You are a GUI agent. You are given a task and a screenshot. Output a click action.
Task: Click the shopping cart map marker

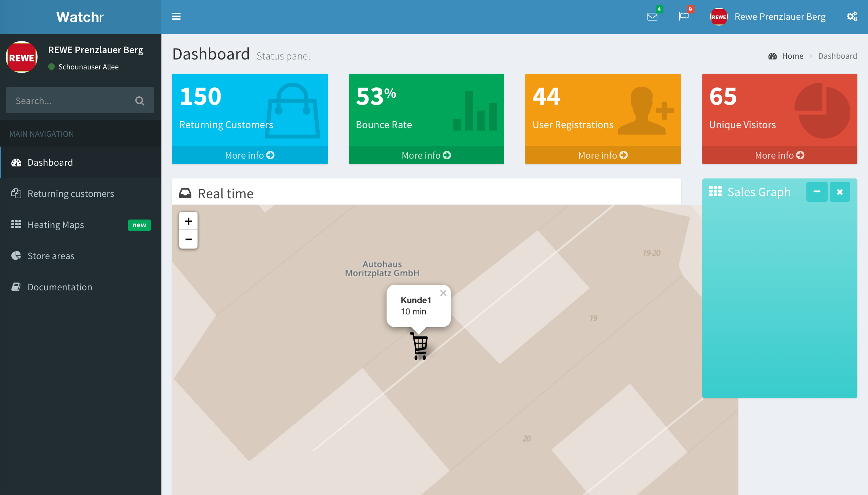click(420, 346)
